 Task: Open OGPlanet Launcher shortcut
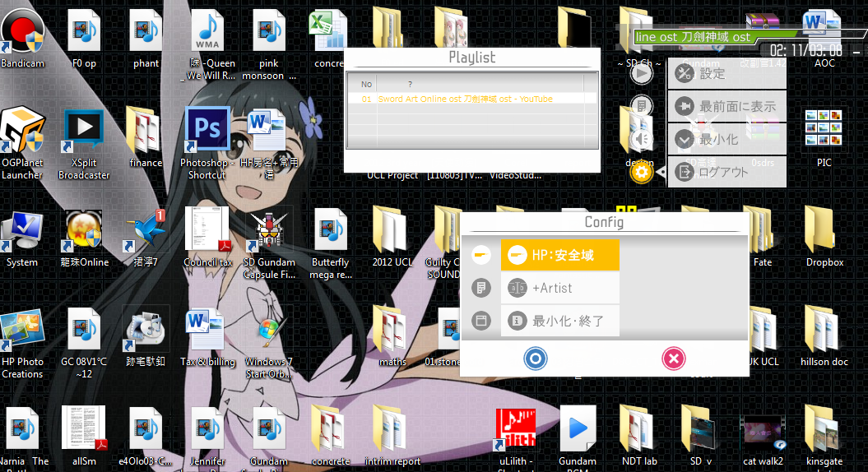(22, 143)
